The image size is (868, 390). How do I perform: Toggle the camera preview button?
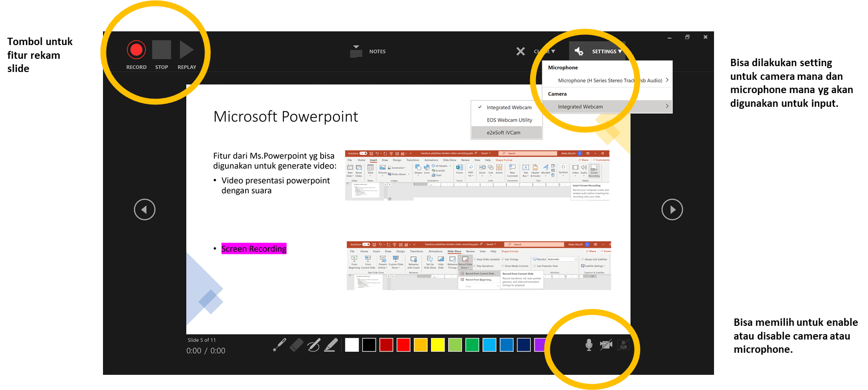[x=623, y=345]
